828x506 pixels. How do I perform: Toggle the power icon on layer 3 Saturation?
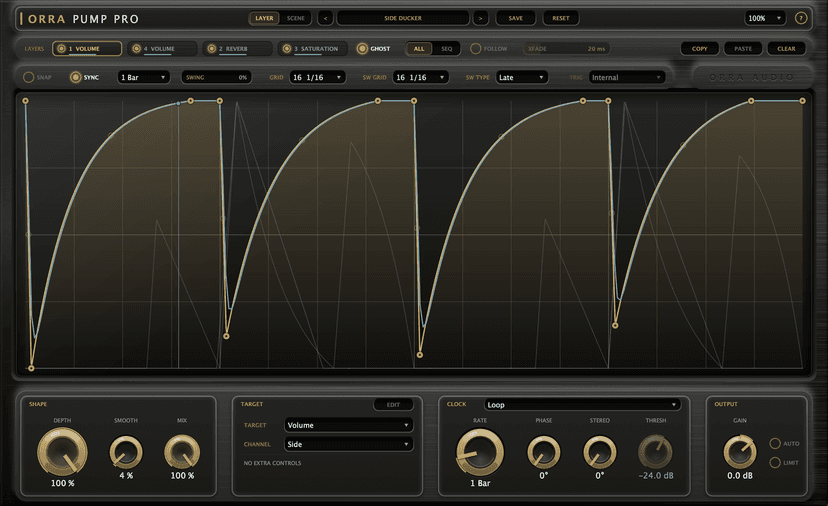[287, 49]
